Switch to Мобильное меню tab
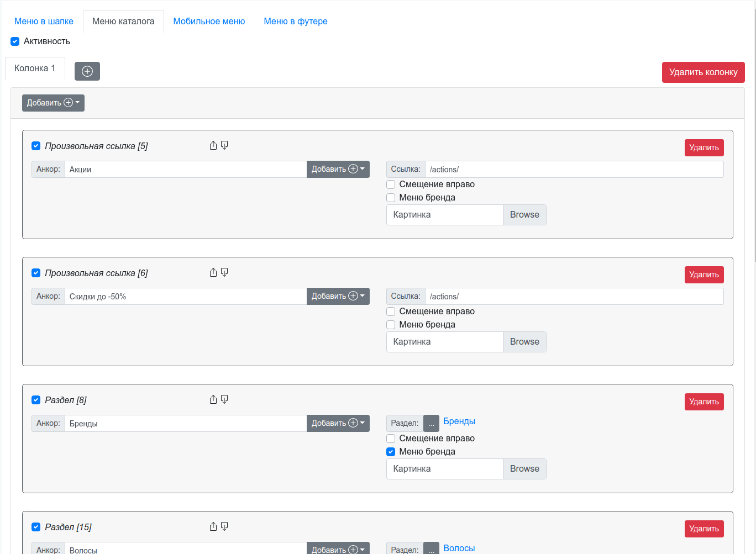 pos(209,22)
